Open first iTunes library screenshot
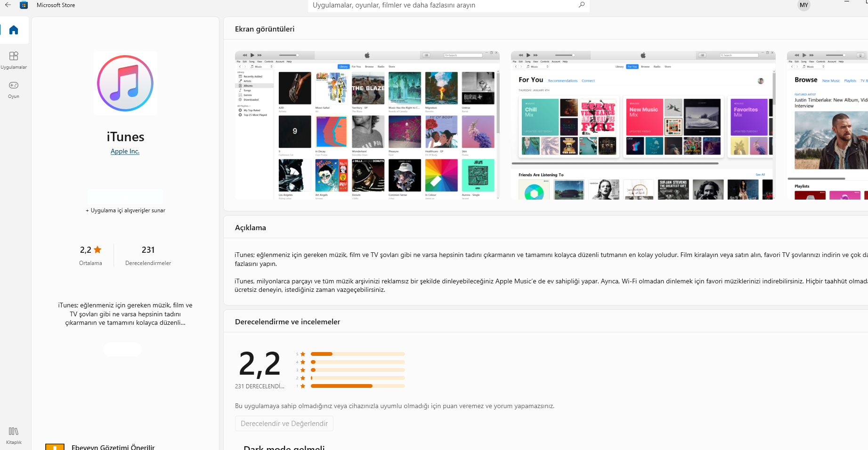 (x=367, y=125)
